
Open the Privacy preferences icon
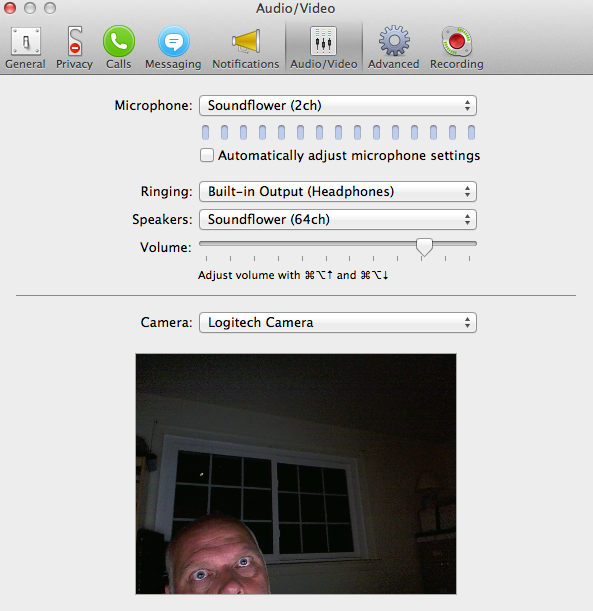coord(74,41)
